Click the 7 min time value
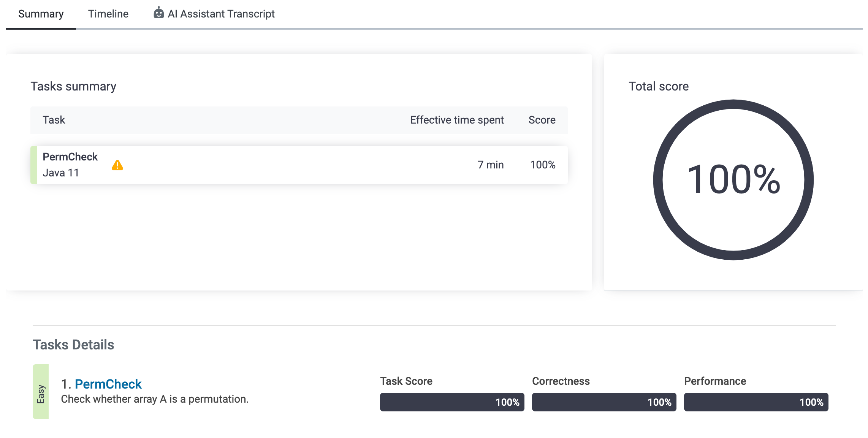868x438 pixels. point(490,165)
